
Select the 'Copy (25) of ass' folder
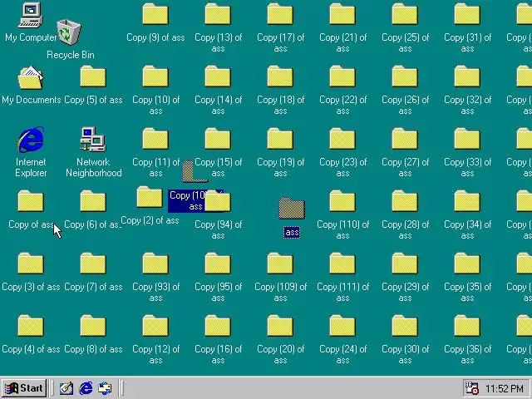point(405,14)
